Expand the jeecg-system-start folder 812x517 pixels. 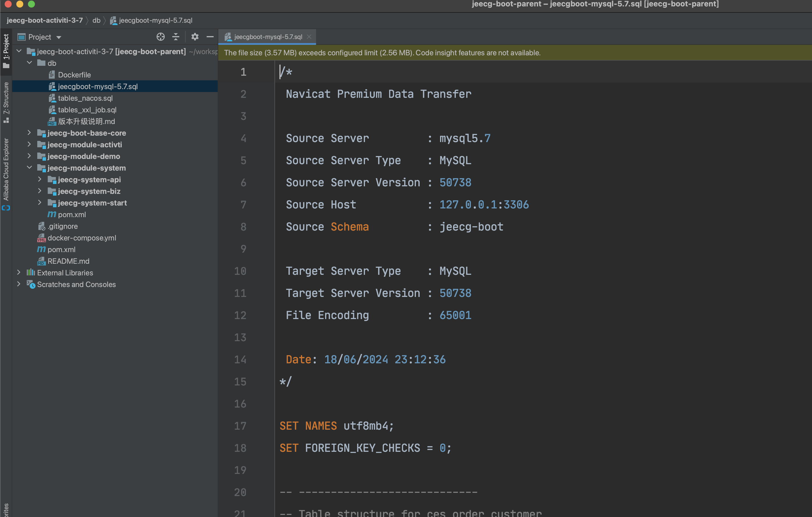(x=40, y=203)
